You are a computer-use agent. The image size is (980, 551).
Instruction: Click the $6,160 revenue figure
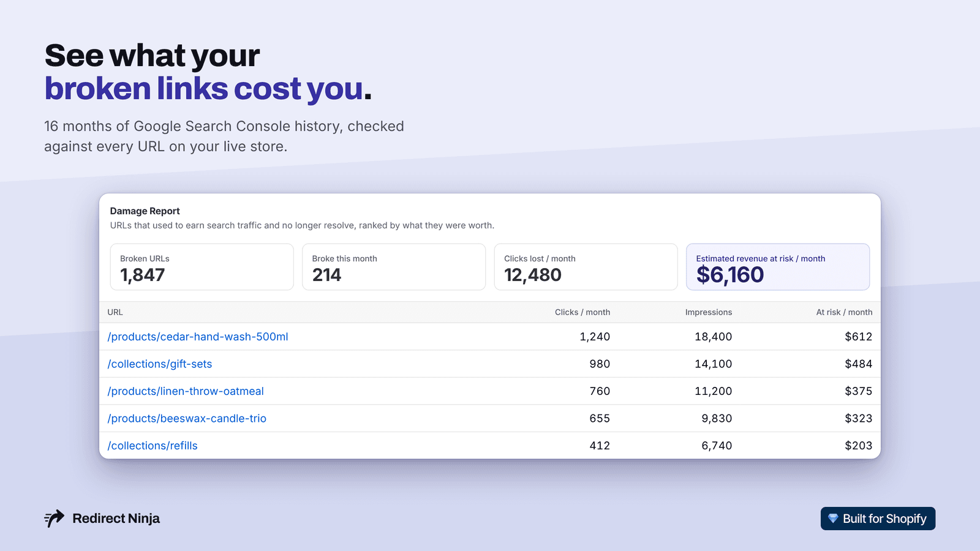tap(730, 275)
